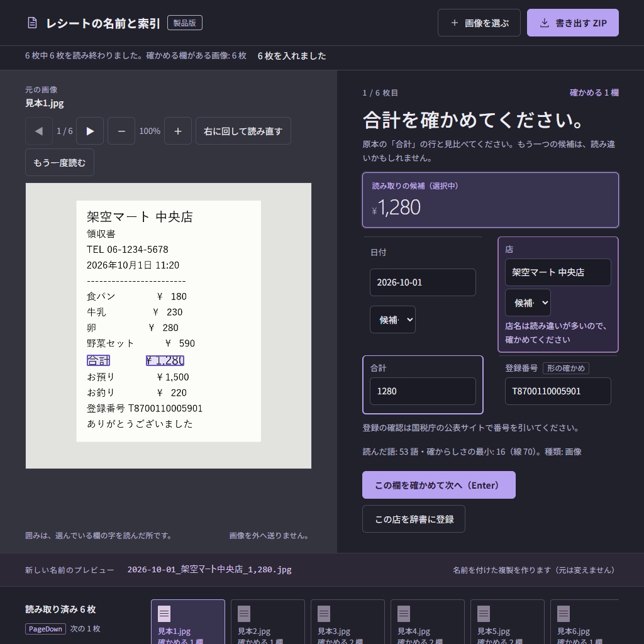644x644 pixels.
Task: Click text 名前を付けた複製を作ります
Action: click(534, 570)
